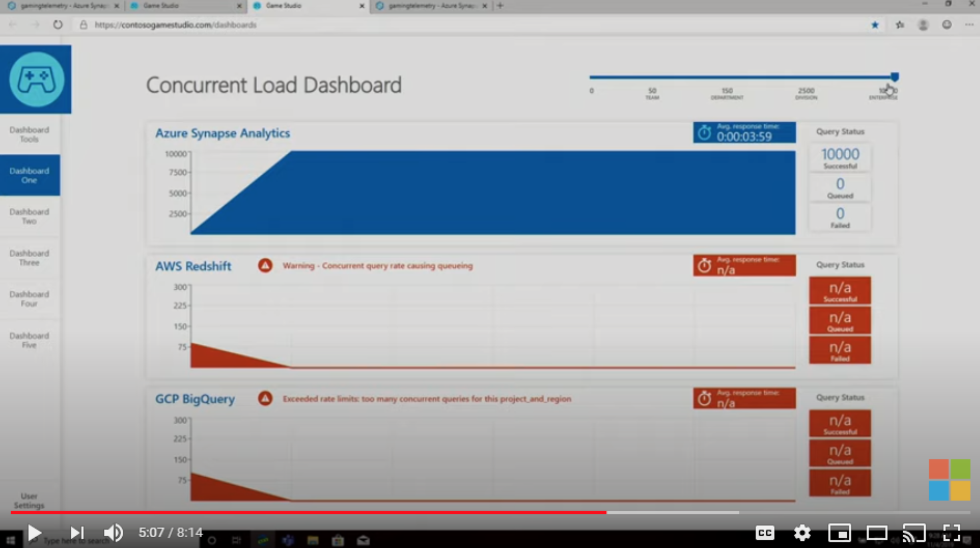Open the browser favorites list icon
Image resolution: width=980 pixels, height=548 pixels.
(899, 25)
